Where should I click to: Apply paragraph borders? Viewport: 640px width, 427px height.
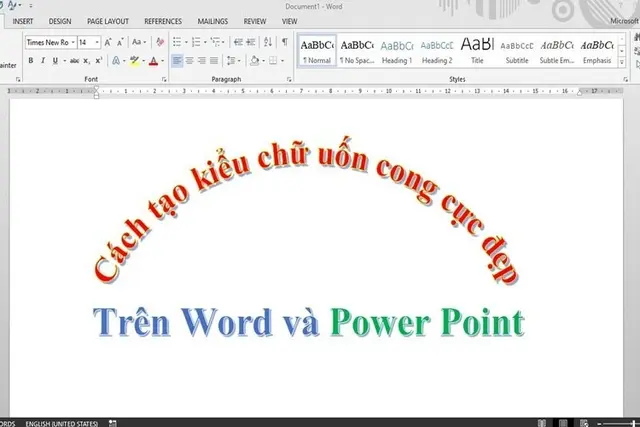273,61
